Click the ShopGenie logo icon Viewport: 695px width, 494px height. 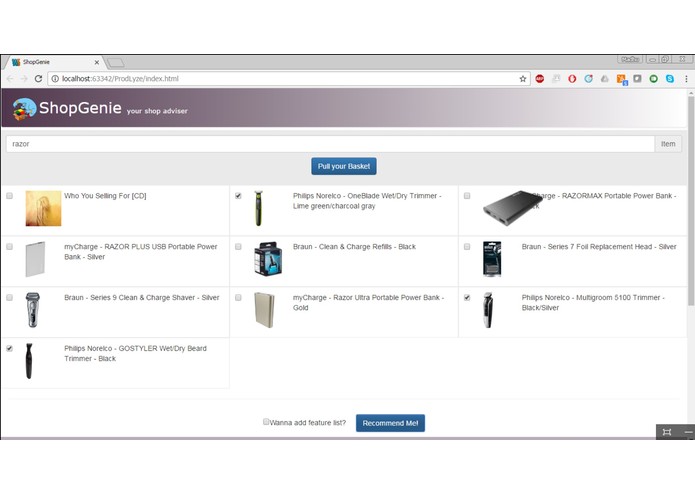coord(24,109)
